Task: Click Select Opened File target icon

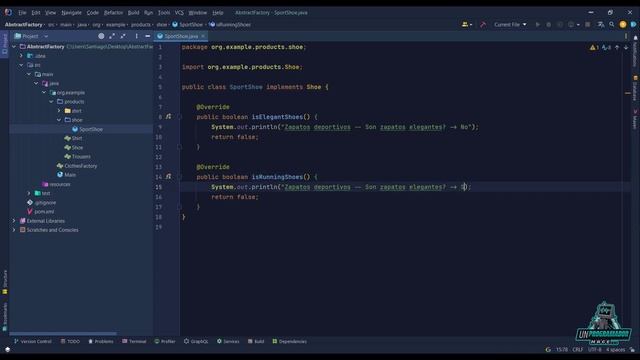Action: point(101,36)
